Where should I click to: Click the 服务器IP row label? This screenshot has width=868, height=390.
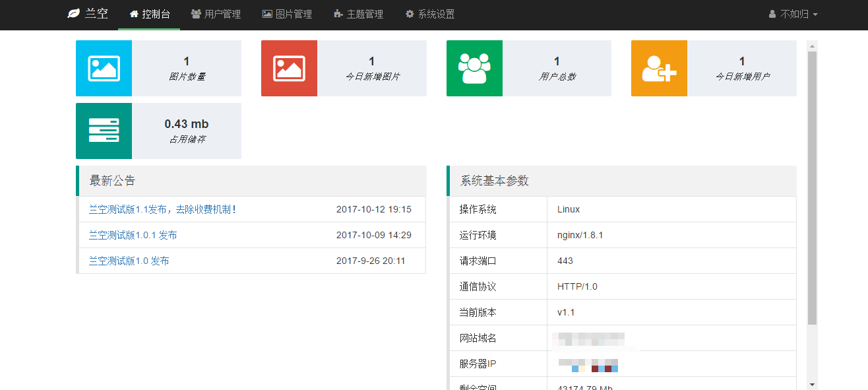point(478,364)
